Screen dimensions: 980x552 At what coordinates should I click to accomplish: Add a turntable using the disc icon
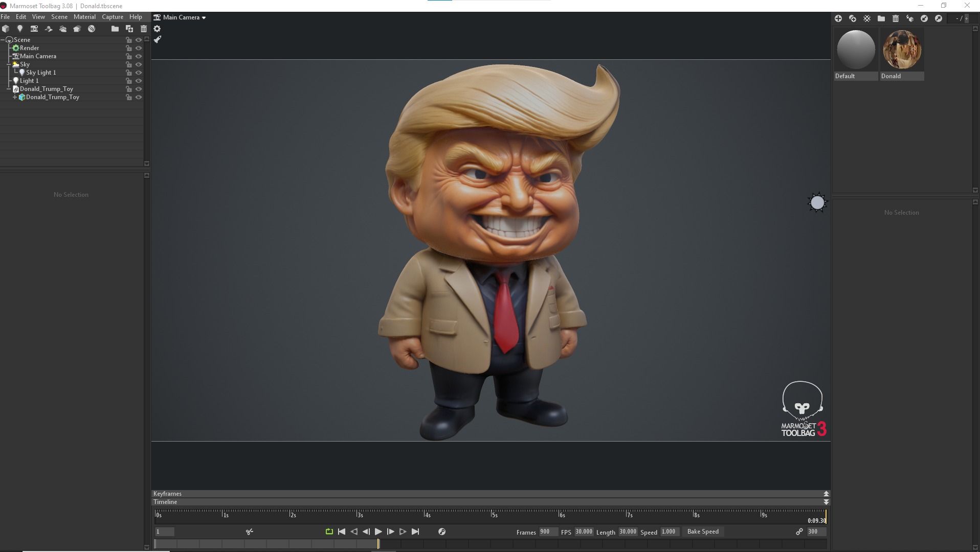pyautogui.click(x=92, y=29)
